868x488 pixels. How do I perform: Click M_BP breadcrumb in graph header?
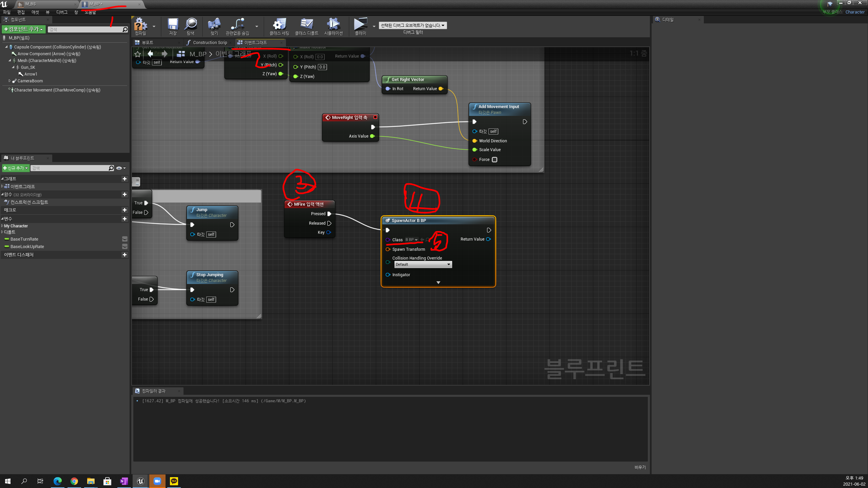[x=198, y=54]
